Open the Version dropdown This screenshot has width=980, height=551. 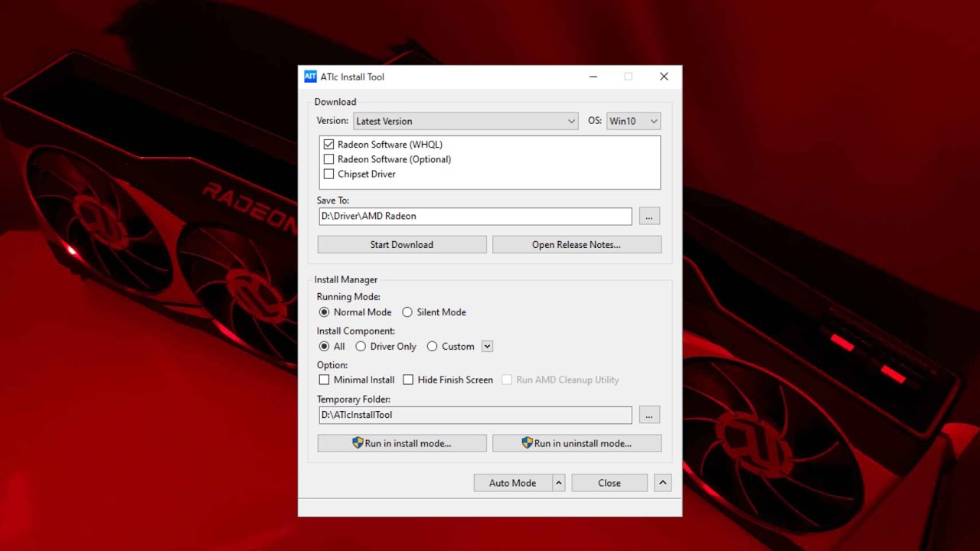(x=465, y=121)
